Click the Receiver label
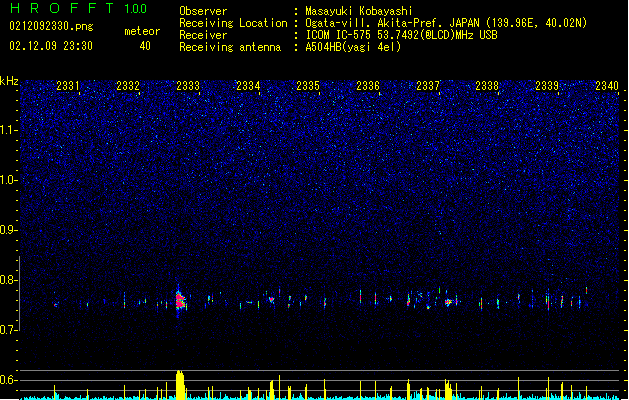 click(x=203, y=35)
